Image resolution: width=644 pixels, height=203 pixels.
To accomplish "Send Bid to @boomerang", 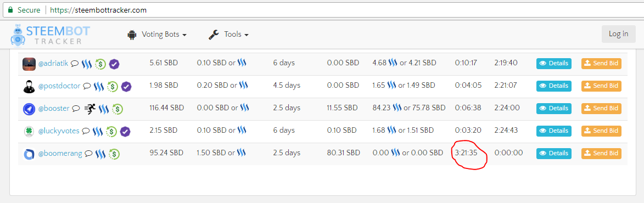I will (x=601, y=154).
